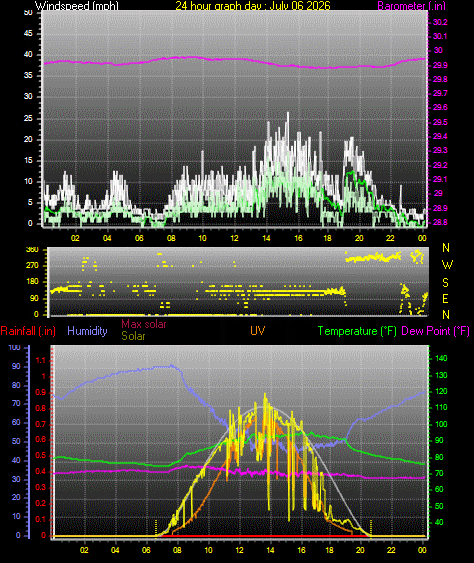Click the 360 wind direction axis value
This screenshot has width=474, height=563.
tap(32, 250)
